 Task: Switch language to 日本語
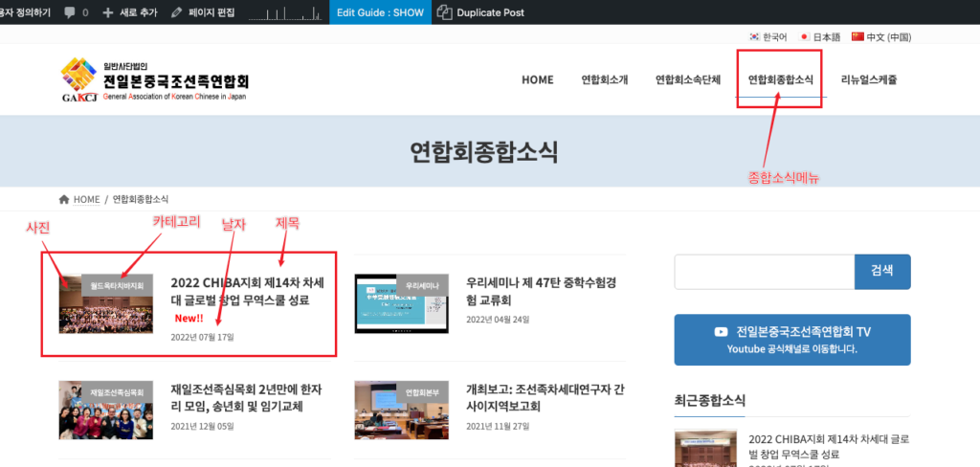[819, 37]
